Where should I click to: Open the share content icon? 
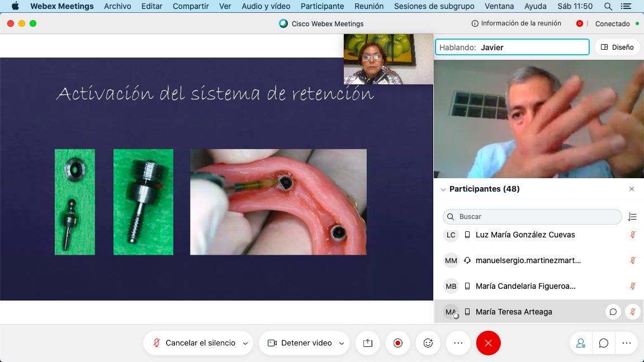tap(367, 343)
